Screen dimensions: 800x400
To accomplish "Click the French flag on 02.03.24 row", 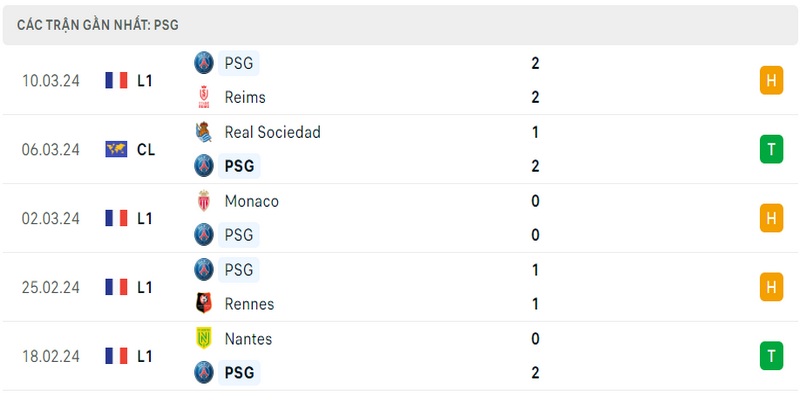I will [x=116, y=218].
